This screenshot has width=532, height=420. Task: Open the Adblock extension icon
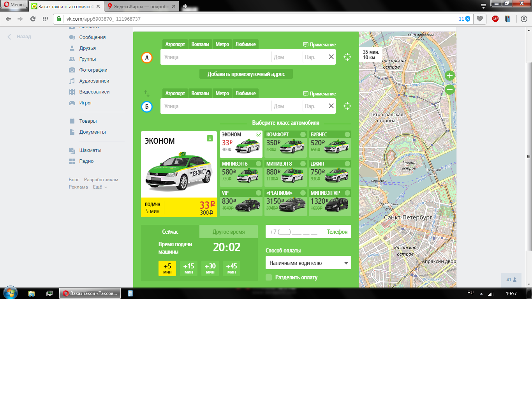coord(495,19)
